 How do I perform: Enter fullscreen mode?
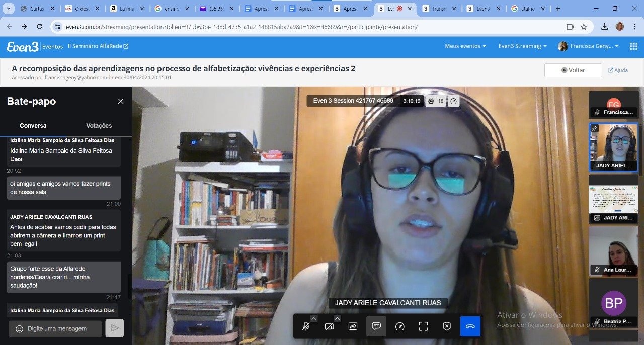pyautogui.click(x=423, y=326)
